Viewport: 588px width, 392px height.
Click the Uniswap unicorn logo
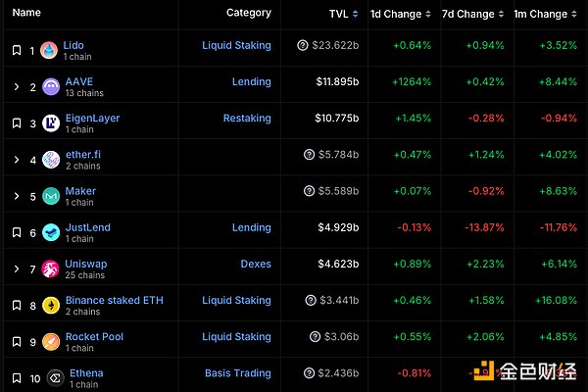(x=51, y=269)
